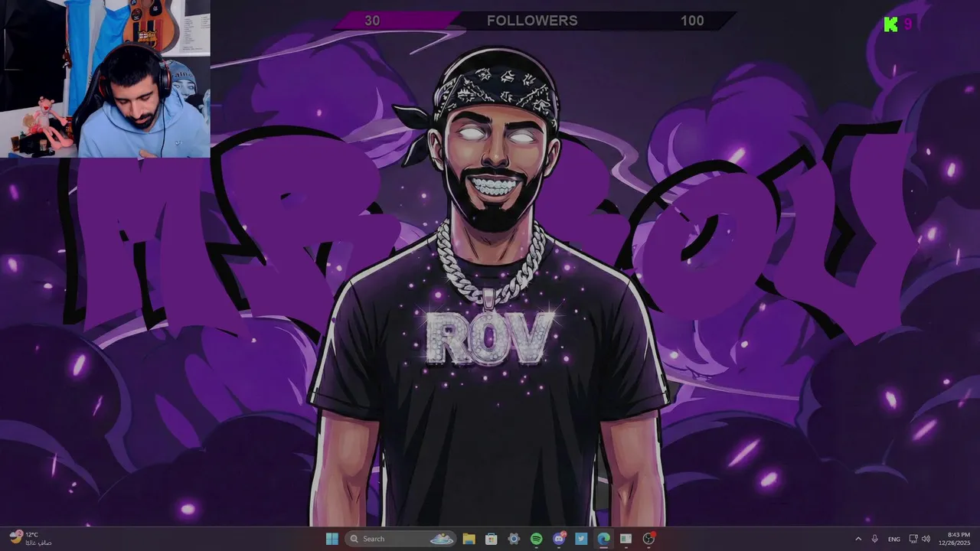Image resolution: width=980 pixels, height=551 pixels.
Task: Open File Explorer from the taskbar
Action: click(x=469, y=539)
